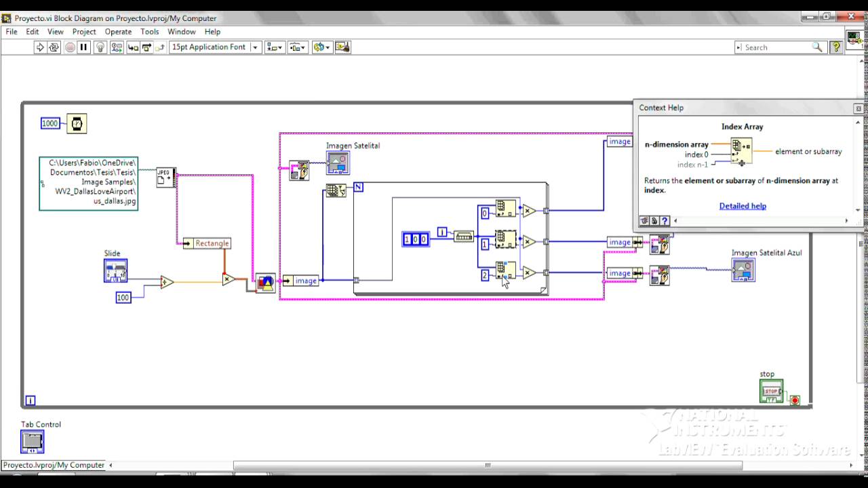
Task: Select the Tab Control terminal
Action: coord(33,442)
